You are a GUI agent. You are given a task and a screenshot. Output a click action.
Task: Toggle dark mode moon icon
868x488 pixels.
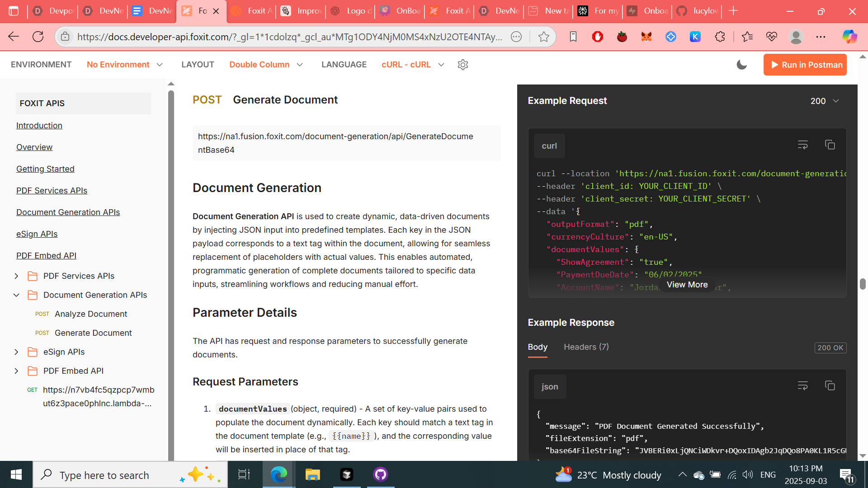click(x=741, y=65)
